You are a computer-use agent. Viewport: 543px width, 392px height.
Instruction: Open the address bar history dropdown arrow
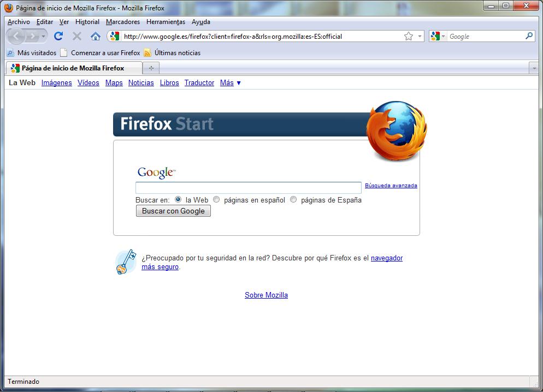[x=420, y=36]
